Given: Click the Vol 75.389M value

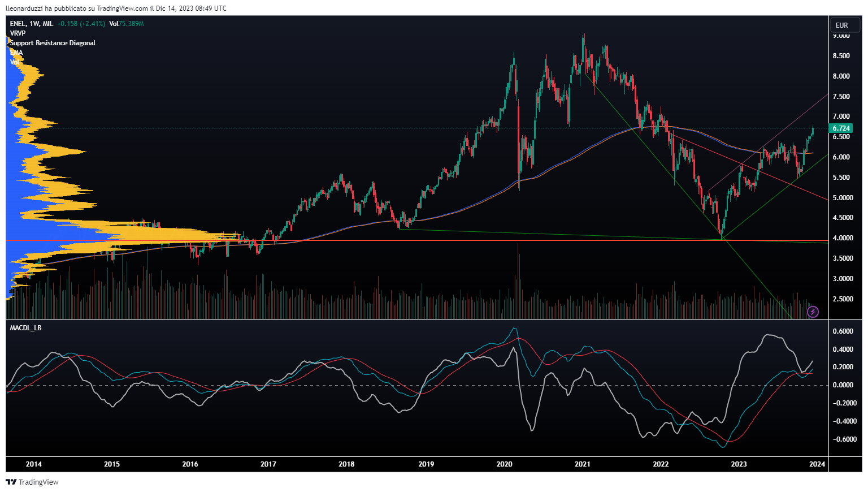Looking at the screenshot, I should [127, 24].
